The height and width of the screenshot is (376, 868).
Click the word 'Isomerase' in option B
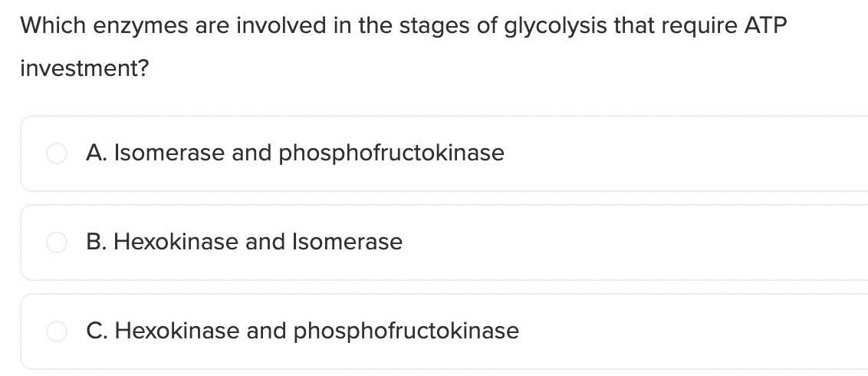click(347, 242)
